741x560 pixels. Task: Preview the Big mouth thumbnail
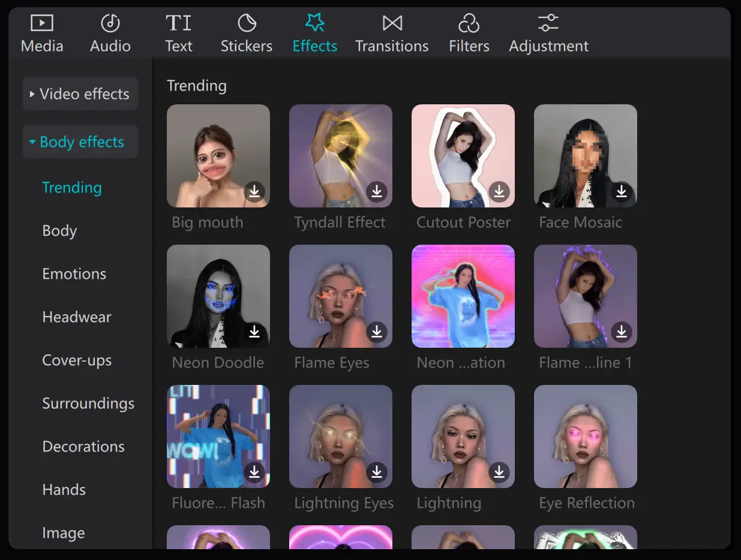218,156
